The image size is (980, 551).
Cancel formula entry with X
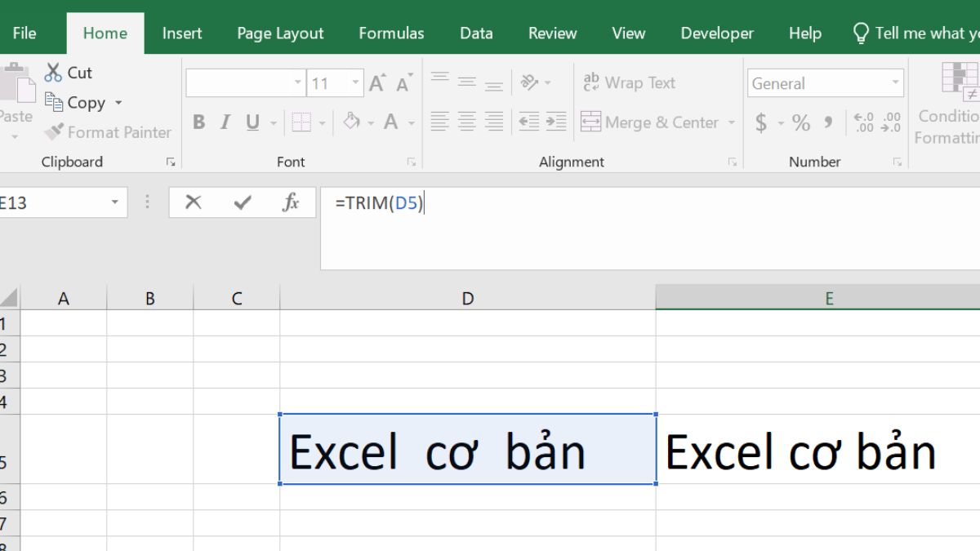(194, 202)
